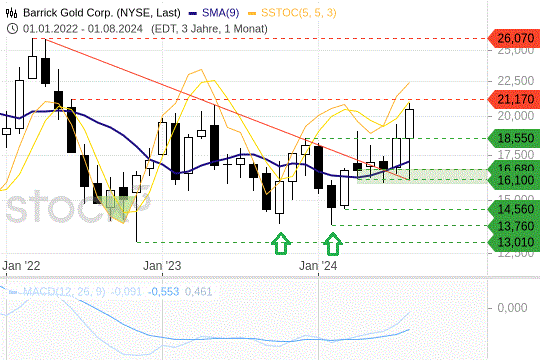
Task: Click the green 13,010 support price label
Action: (x=514, y=242)
